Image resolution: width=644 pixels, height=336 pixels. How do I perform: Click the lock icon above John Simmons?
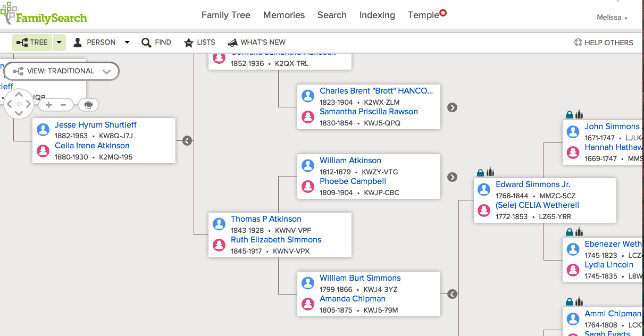point(570,114)
